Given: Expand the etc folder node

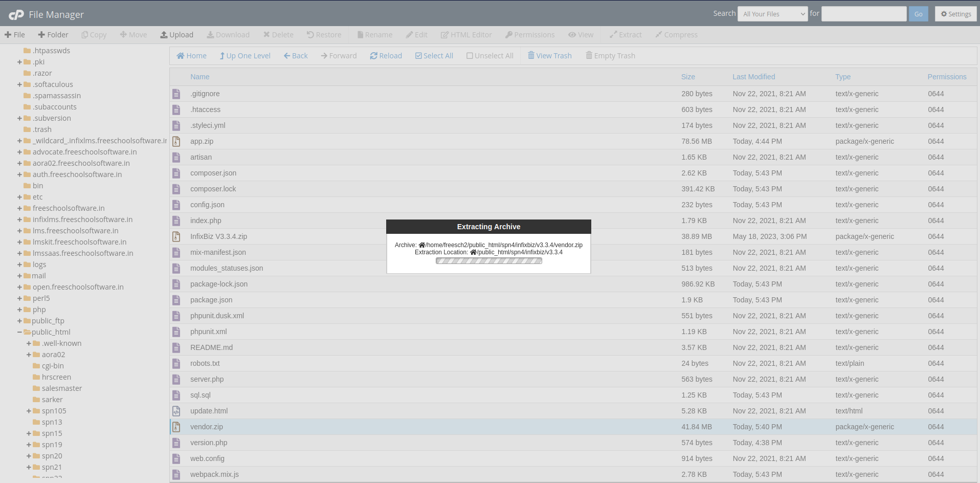Looking at the screenshot, I should [x=19, y=197].
